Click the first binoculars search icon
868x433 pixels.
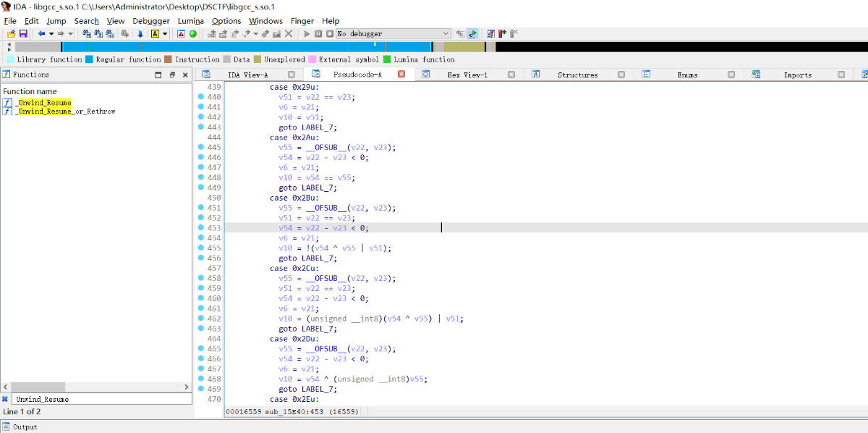pos(87,34)
